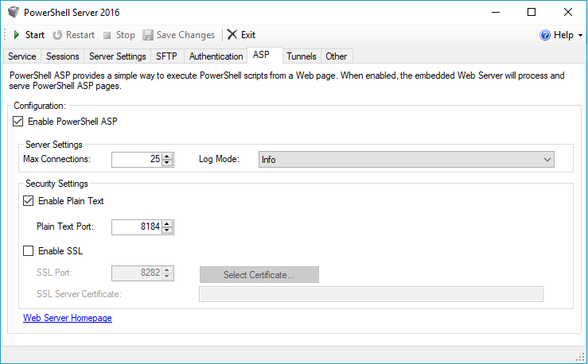
Task: Switch to the Authentication tab
Action: click(216, 56)
